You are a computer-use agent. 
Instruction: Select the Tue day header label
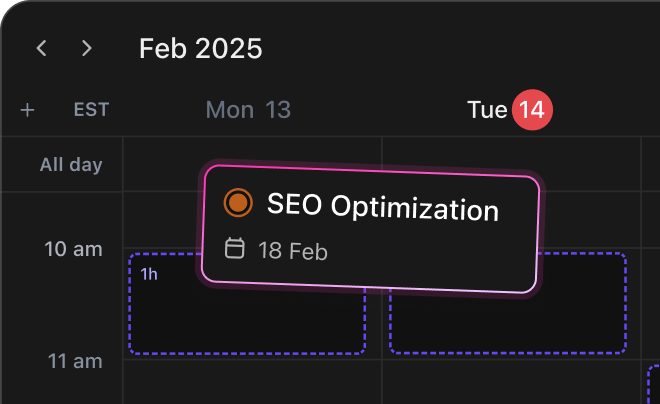[487, 110]
